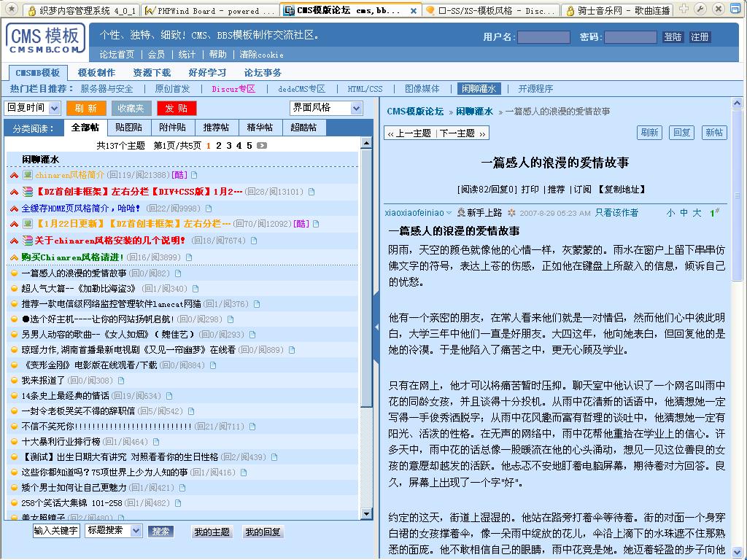Click the 新帖 button in post header
The image size is (747, 560).
click(x=714, y=133)
